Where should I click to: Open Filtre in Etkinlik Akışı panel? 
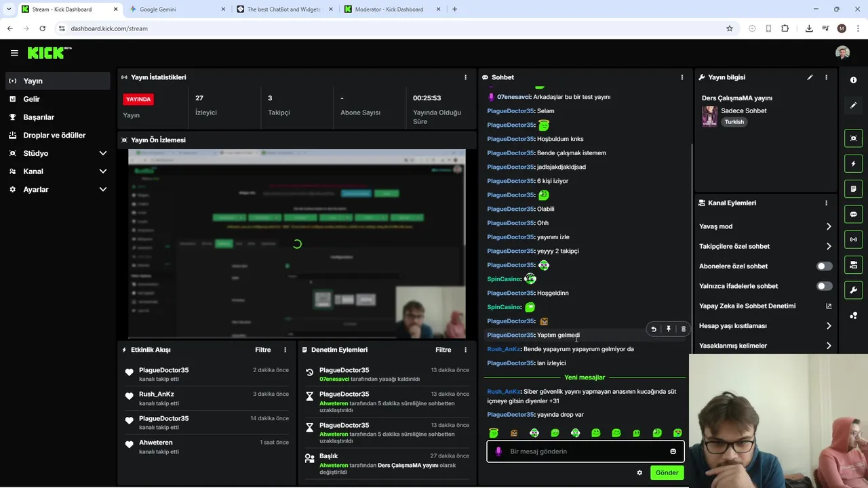tap(262, 350)
